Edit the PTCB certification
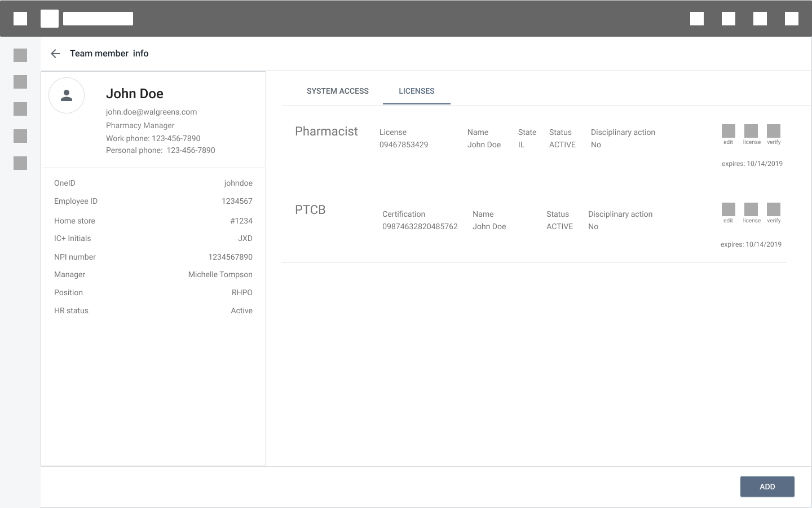This screenshot has height=508, width=812. pos(728,209)
